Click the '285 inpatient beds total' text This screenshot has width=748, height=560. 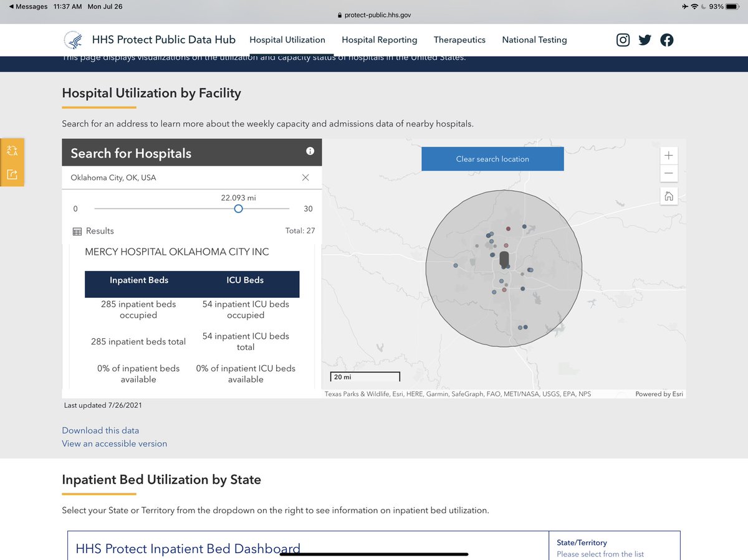click(x=138, y=341)
